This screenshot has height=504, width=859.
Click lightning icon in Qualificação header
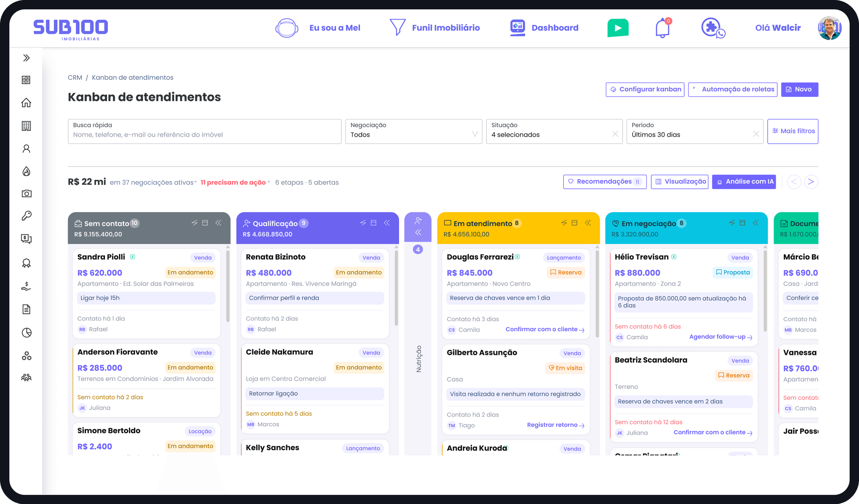[363, 223]
